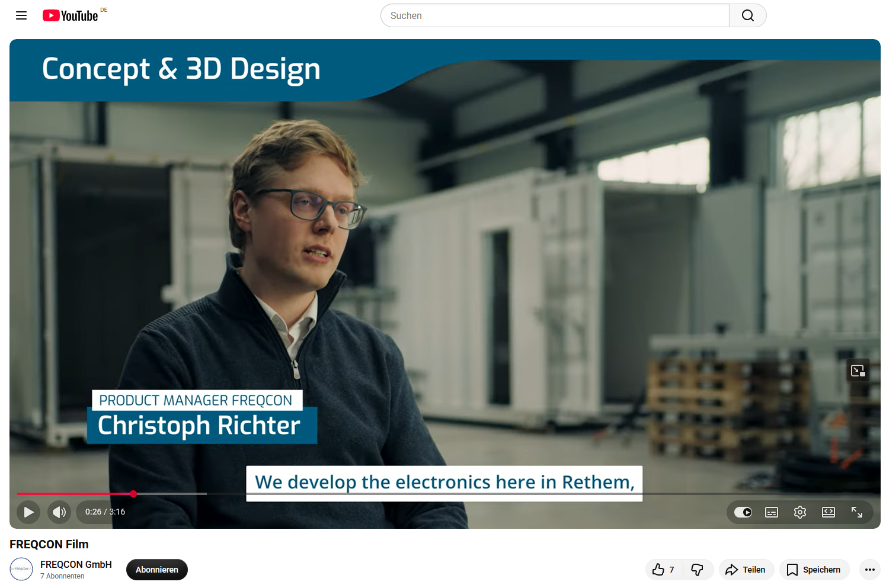Switch to theater mode
886x588 pixels.
(x=828, y=512)
